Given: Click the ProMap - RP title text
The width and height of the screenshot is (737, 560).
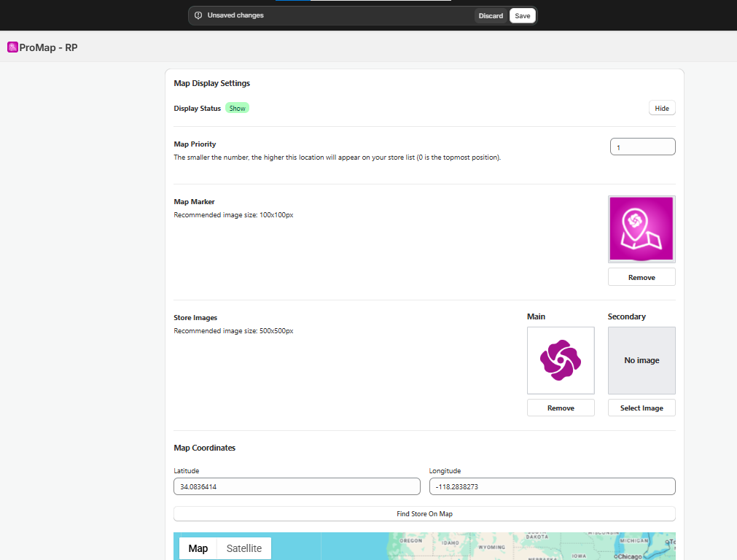Looking at the screenshot, I should tap(48, 47).
